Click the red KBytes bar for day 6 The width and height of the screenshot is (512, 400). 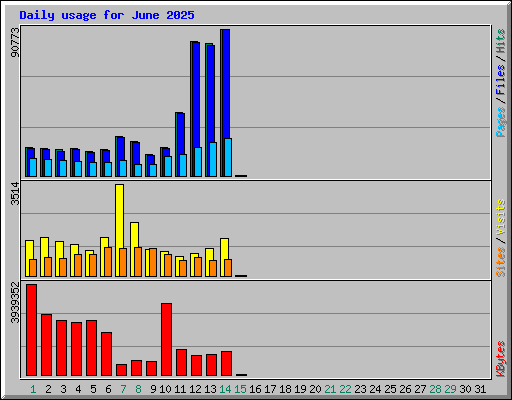[107, 354]
